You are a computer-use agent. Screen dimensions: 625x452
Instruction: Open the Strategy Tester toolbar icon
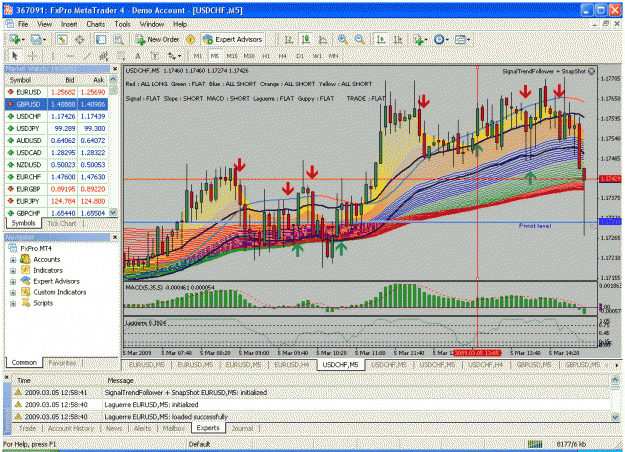pyautogui.click(x=118, y=39)
